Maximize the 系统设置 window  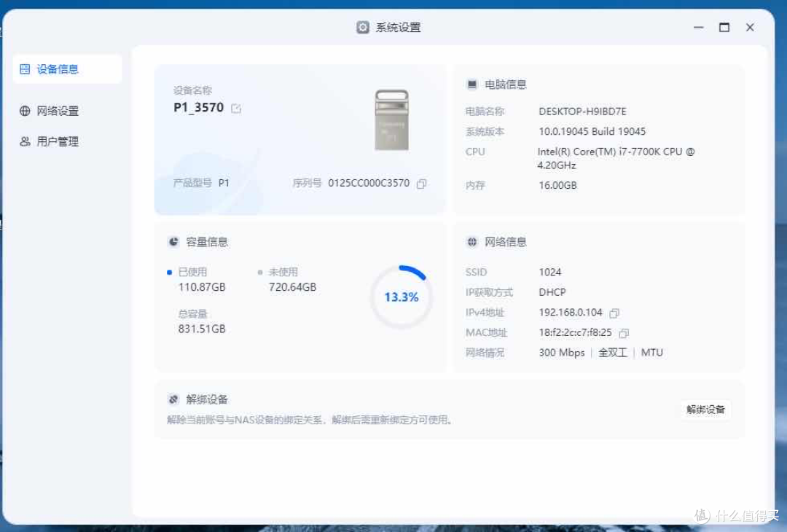click(724, 27)
